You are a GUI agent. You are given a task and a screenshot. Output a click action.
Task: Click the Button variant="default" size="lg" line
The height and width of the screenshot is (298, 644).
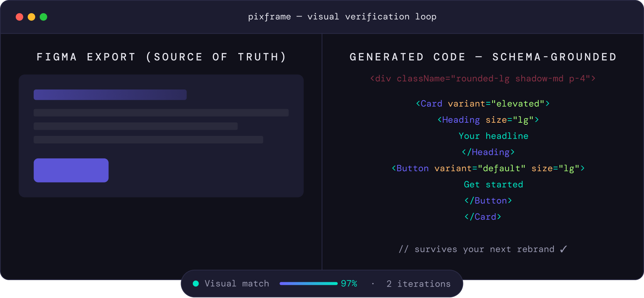coord(488,168)
